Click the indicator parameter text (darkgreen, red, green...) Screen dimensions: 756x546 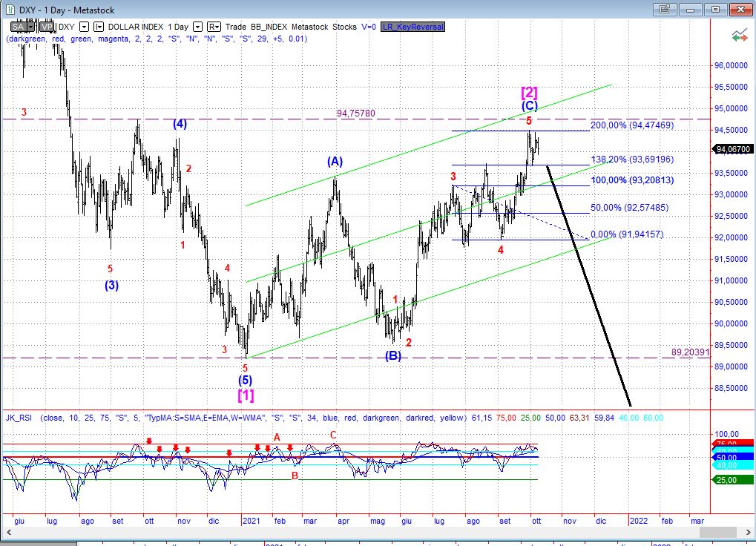pos(157,39)
